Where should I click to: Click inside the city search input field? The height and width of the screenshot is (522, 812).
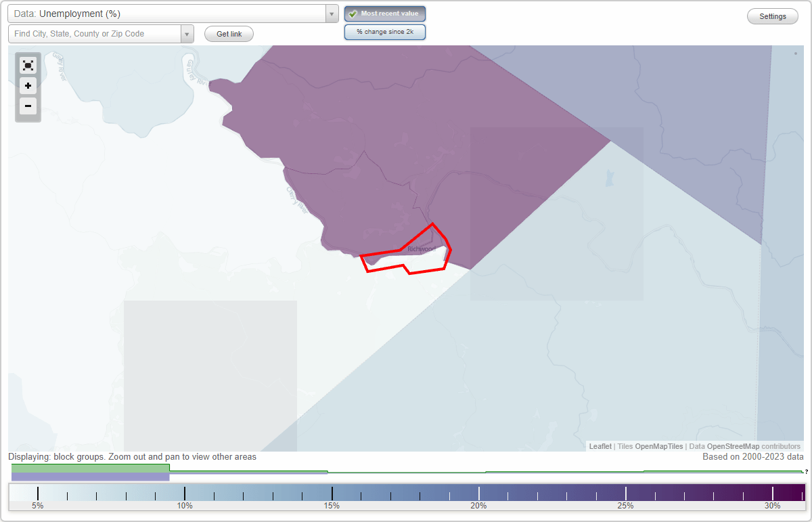tap(95, 33)
